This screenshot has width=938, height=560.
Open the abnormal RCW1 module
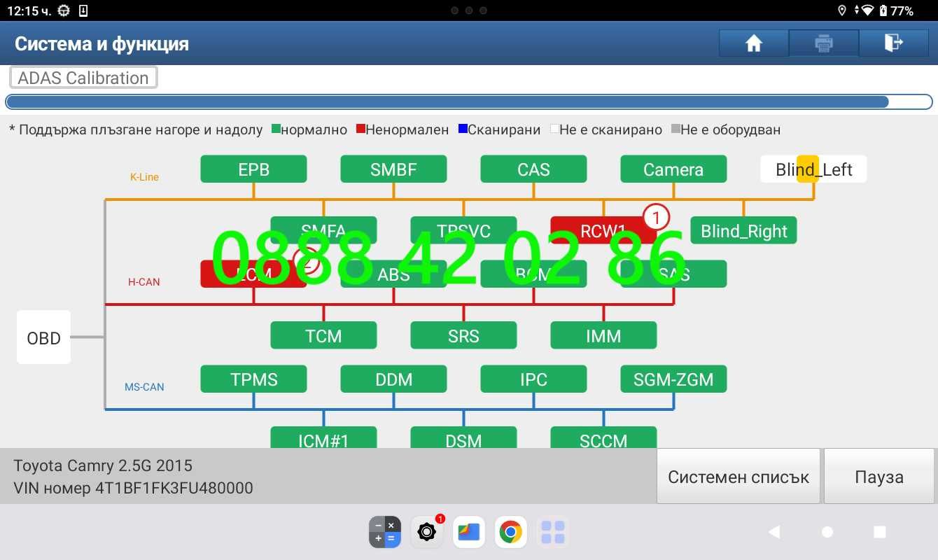click(603, 231)
